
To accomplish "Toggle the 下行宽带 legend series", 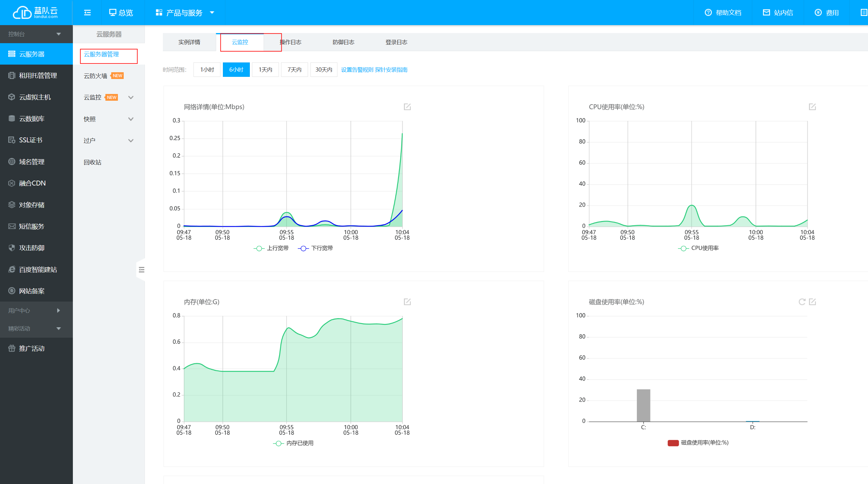I will pyautogui.click(x=315, y=248).
